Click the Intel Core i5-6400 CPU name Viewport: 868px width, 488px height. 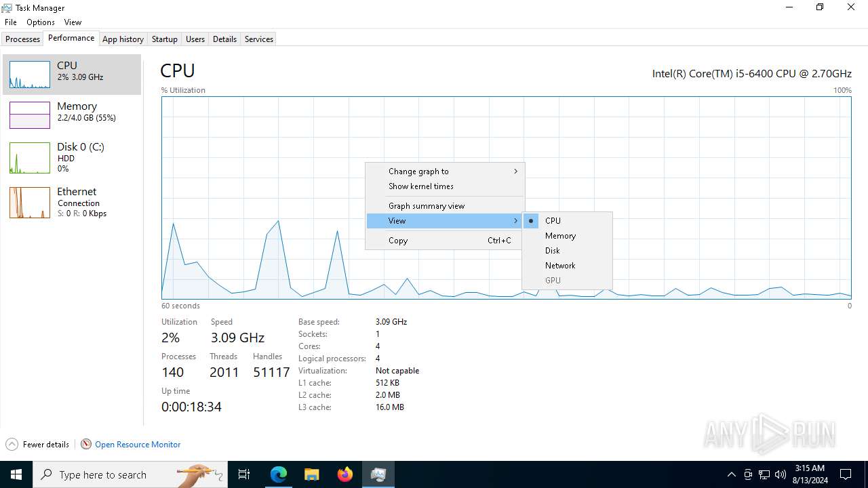tap(751, 73)
